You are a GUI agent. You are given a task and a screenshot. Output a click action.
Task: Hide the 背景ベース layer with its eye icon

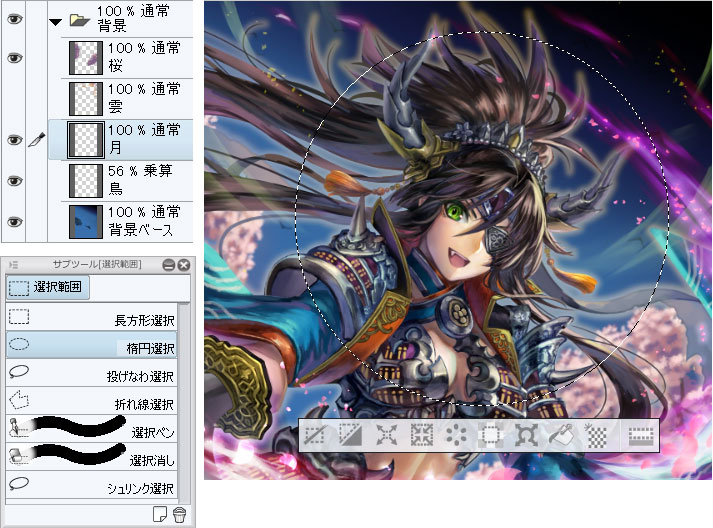click(14, 222)
